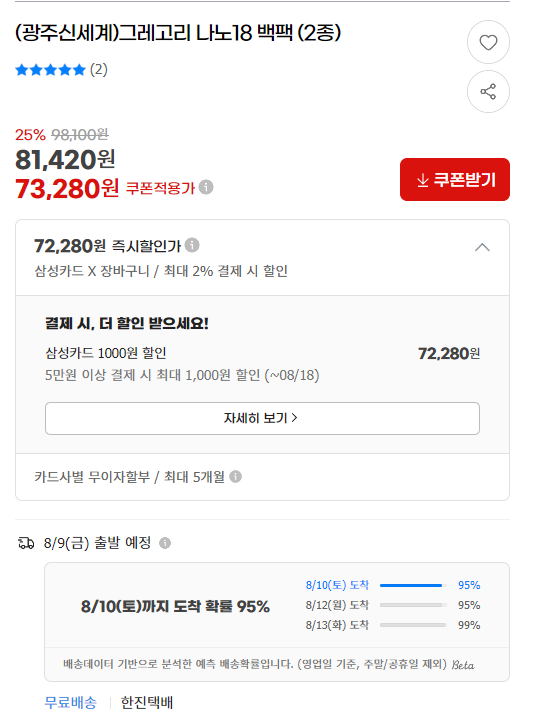Click 무료배송 shipping link
Screen dimensions: 535x718
pyautogui.click(x=71, y=702)
